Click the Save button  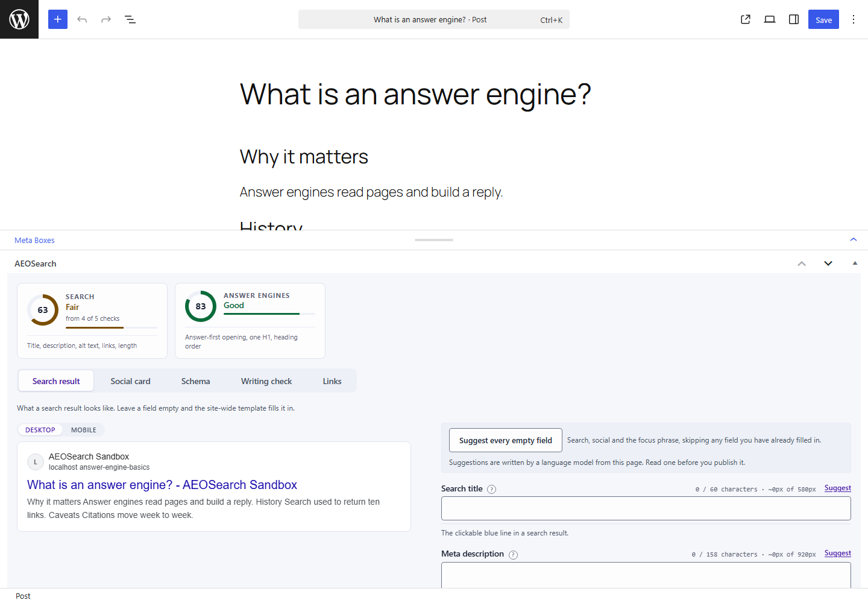pyautogui.click(x=823, y=19)
